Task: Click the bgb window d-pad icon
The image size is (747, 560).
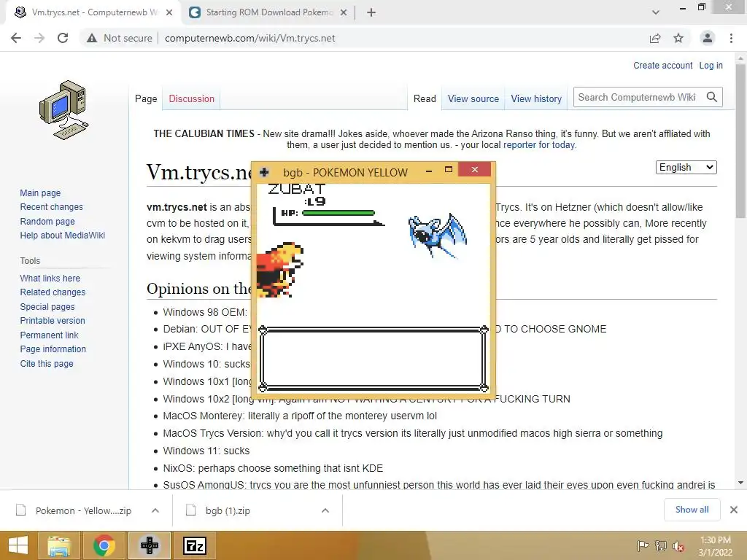Action: 264,172
